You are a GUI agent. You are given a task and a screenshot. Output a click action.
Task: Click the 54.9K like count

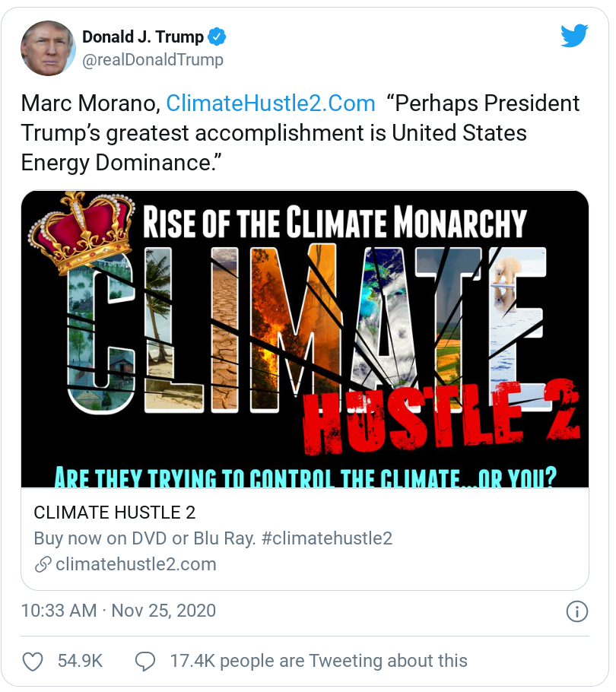coord(80,662)
